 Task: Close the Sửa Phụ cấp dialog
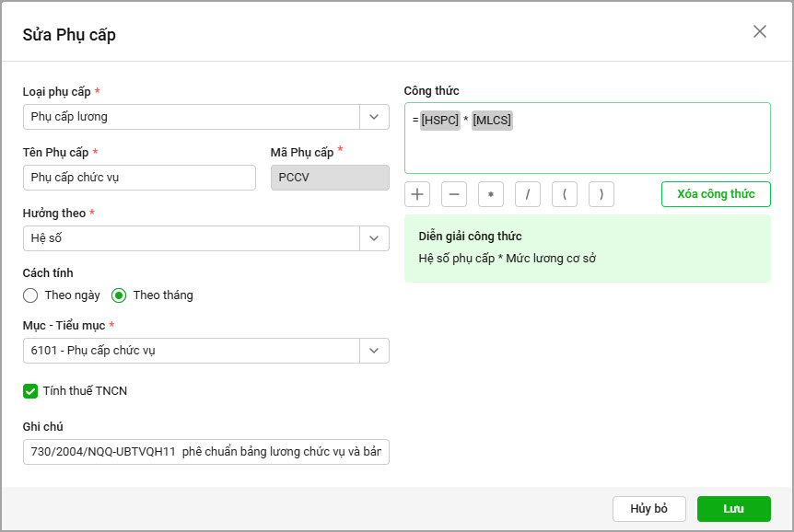[x=760, y=31]
